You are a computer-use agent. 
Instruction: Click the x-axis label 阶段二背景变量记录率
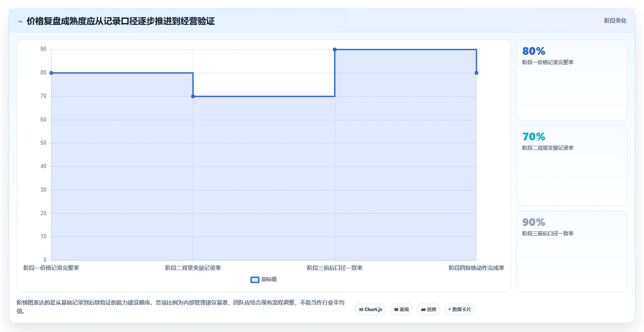[193, 268]
